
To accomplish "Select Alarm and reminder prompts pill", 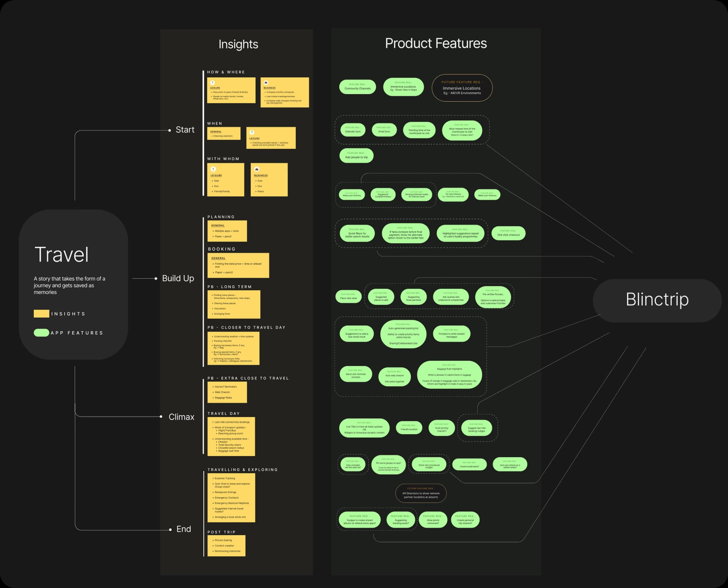I will tap(356, 374).
